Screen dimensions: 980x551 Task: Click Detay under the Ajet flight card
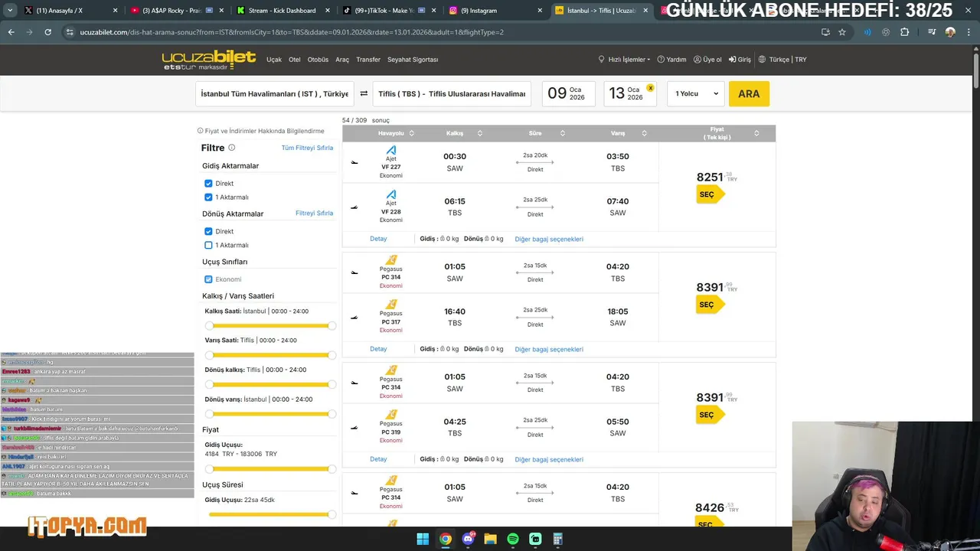[x=378, y=239]
